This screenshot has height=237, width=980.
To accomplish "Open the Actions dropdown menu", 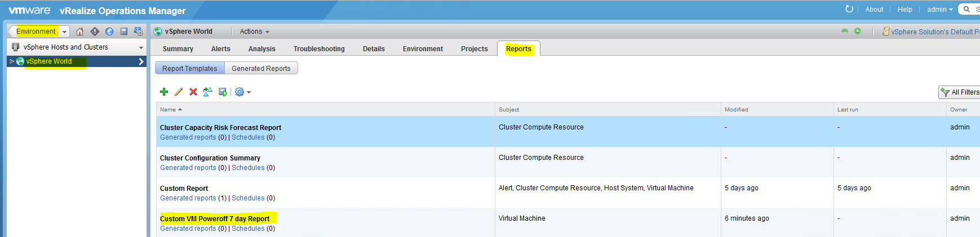I will click(255, 32).
